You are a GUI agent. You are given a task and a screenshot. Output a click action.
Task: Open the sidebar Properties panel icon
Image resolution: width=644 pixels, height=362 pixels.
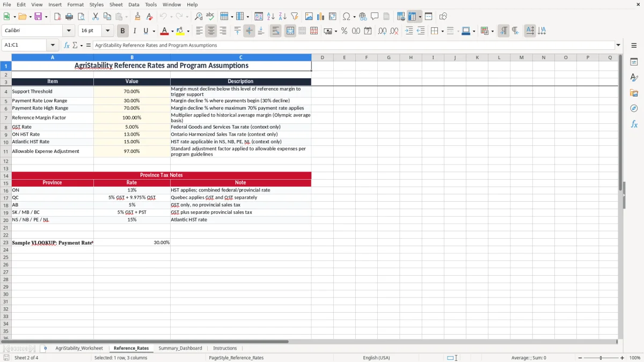(x=634, y=62)
